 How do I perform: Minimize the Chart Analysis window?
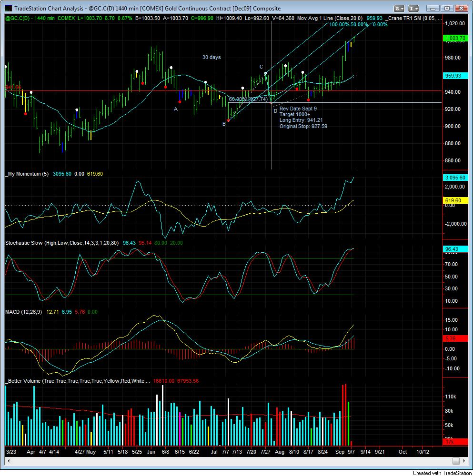[x=433, y=9]
